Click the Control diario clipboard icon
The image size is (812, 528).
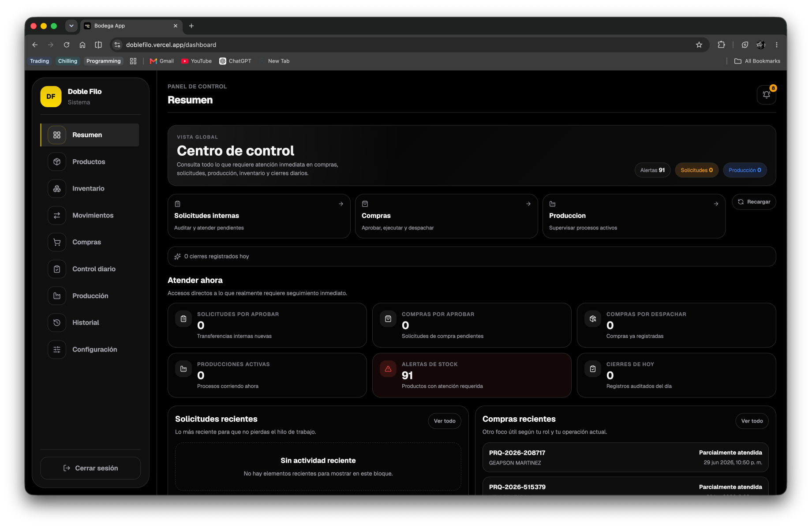point(57,269)
